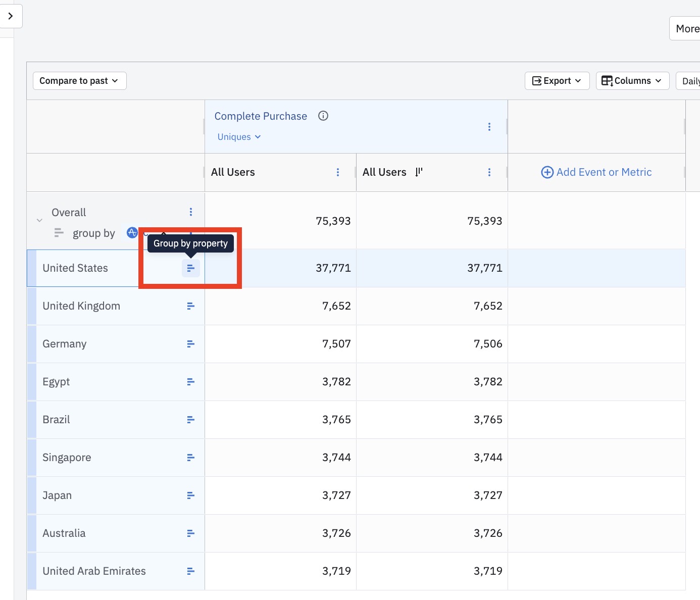
Task: Expand the left sidebar panel
Action: click(11, 16)
